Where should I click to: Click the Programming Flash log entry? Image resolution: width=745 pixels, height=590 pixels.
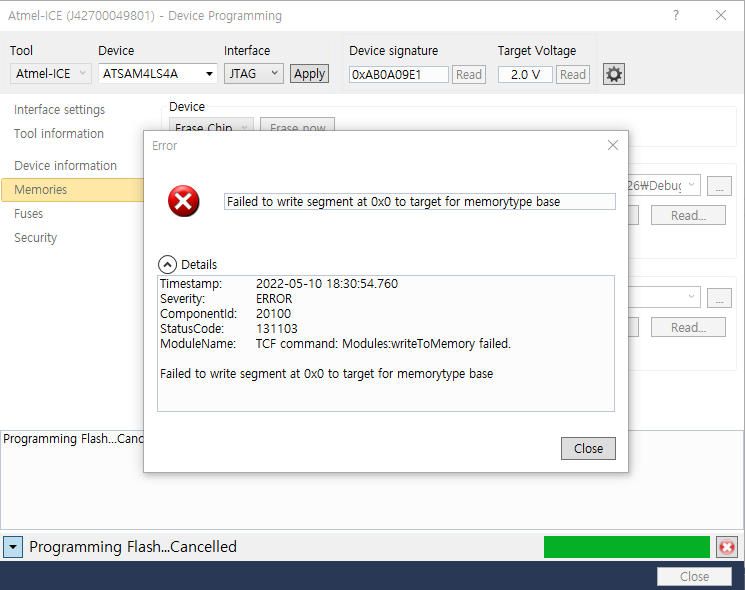pos(73,438)
